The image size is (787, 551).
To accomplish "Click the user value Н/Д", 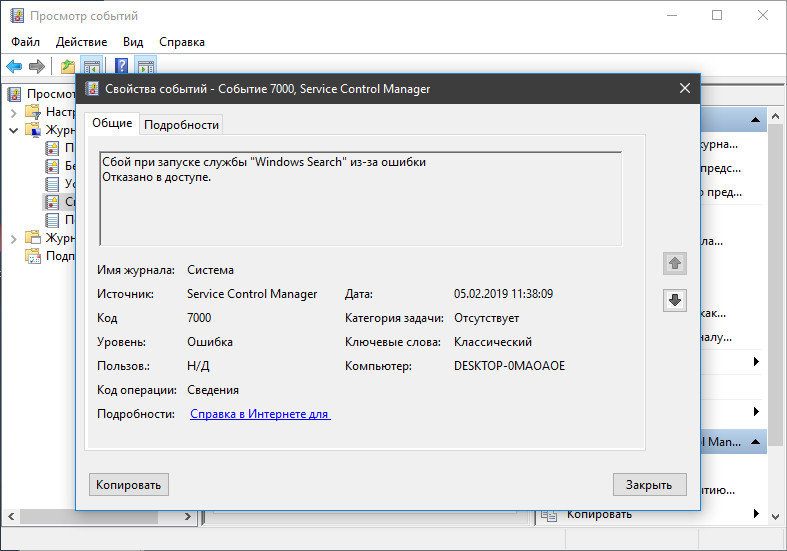I will (x=198, y=366).
